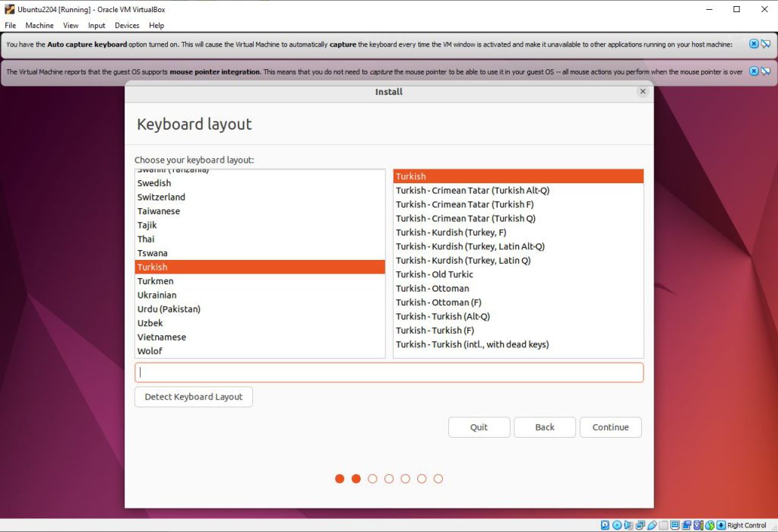Click the mouse integration indicator icon
The height and width of the screenshot is (532, 778).
pos(710,525)
